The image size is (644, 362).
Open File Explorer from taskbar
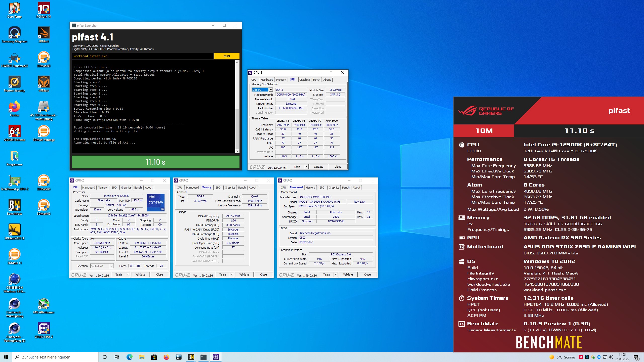142,357
